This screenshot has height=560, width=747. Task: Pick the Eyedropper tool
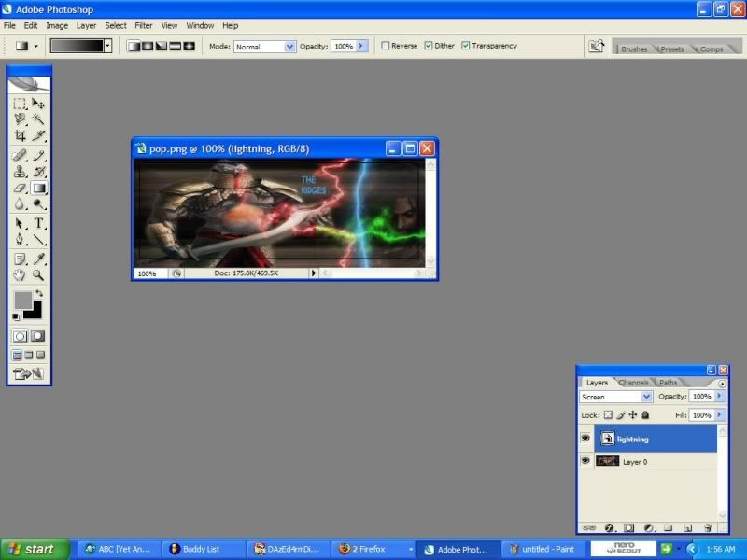coord(38,259)
